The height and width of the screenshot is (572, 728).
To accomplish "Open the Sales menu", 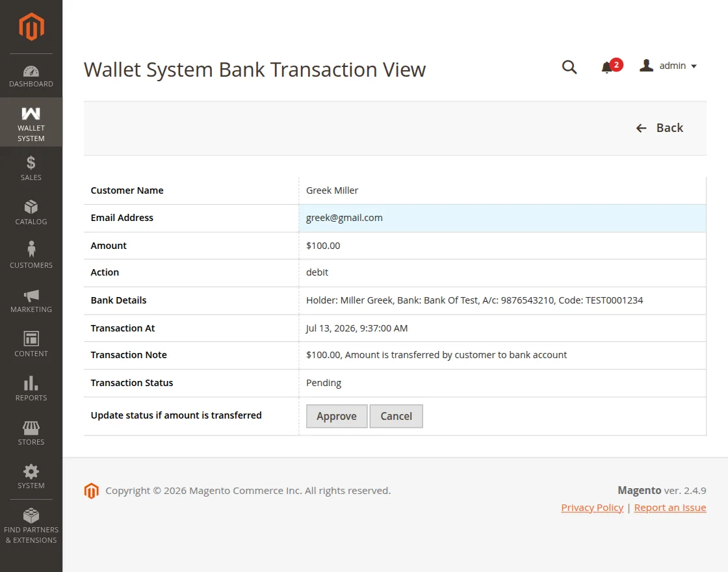I will click(31, 168).
